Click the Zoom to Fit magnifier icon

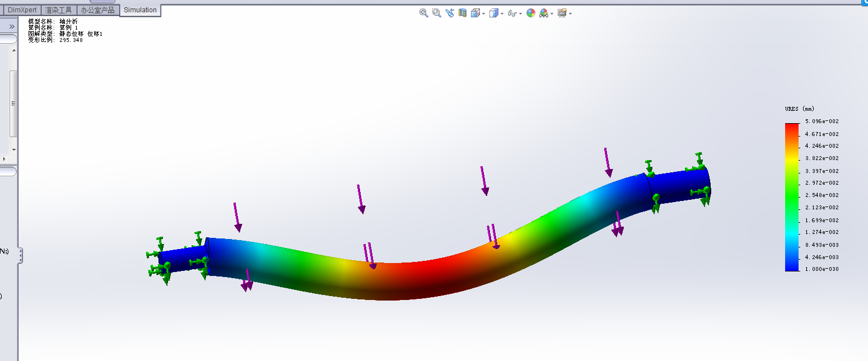click(x=424, y=13)
